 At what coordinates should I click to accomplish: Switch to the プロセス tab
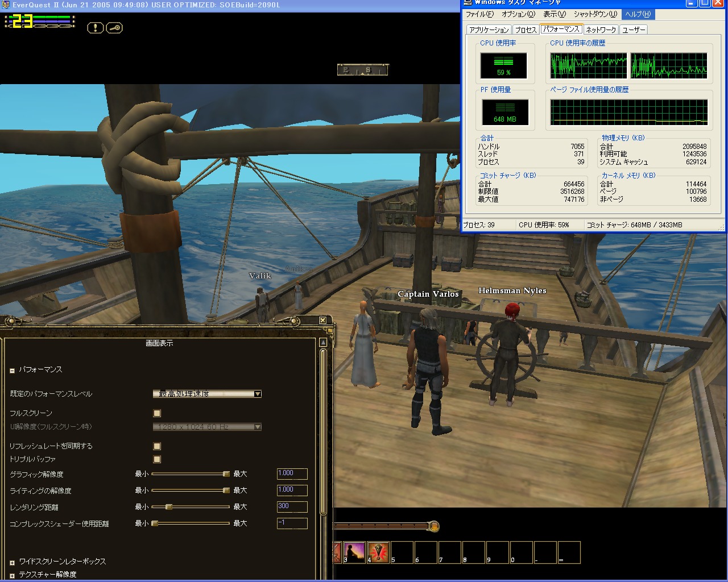[526, 30]
